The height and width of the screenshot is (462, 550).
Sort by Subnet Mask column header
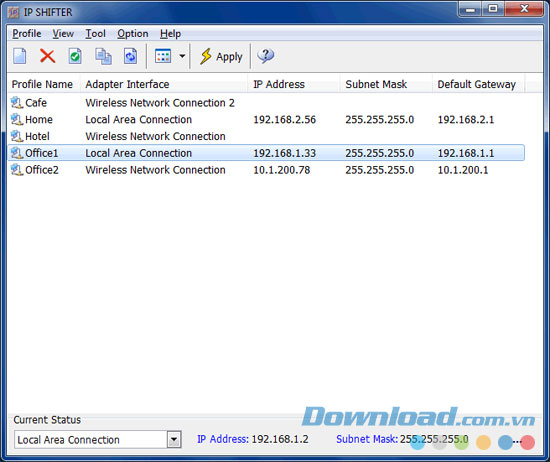point(386,84)
